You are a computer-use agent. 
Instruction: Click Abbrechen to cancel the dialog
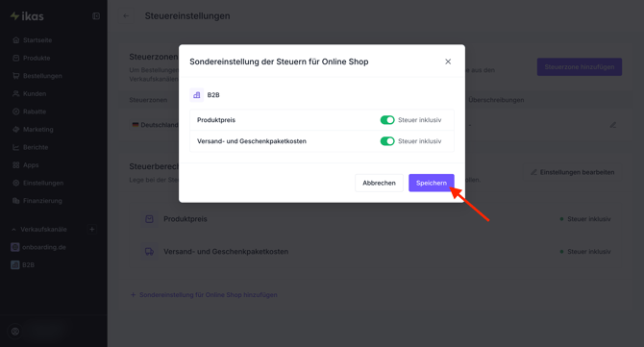379,183
